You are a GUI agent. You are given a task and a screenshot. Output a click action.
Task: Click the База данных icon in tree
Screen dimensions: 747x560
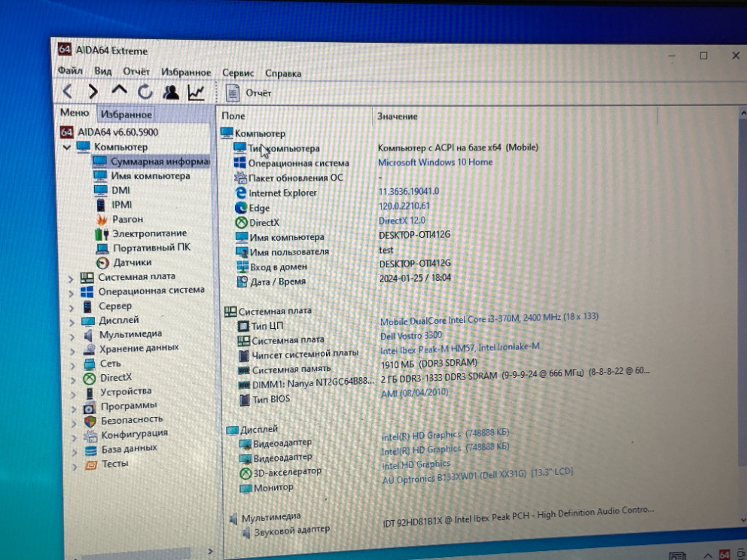(90, 450)
